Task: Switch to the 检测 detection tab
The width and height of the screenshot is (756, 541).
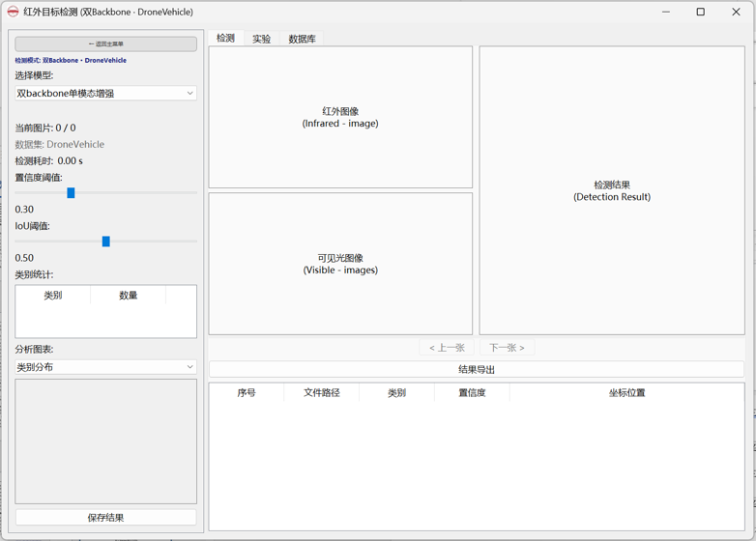Action: click(x=225, y=38)
